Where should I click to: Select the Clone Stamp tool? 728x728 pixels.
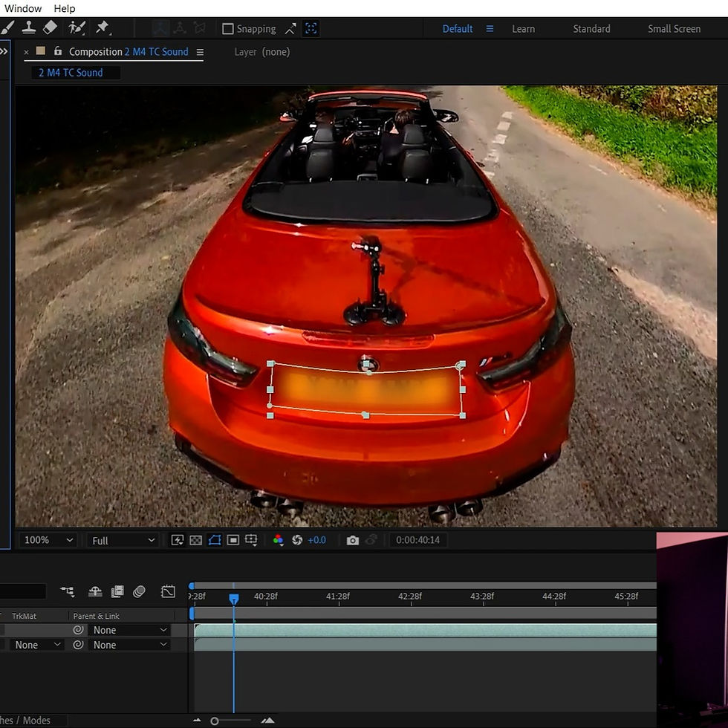30,27
